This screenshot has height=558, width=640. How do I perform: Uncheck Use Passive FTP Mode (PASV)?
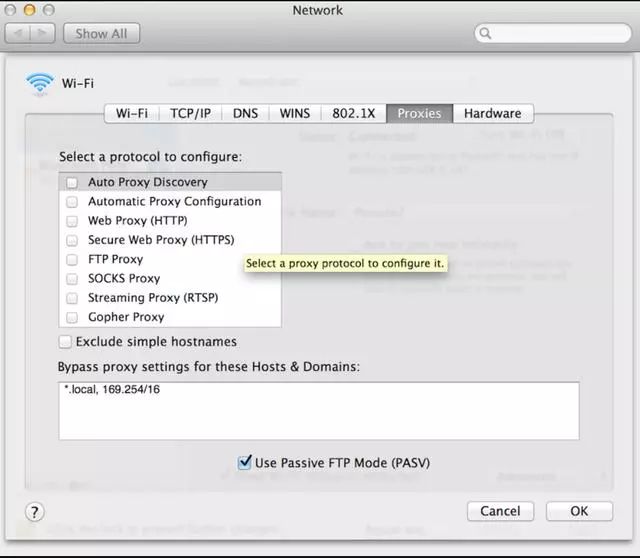(244, 462)
